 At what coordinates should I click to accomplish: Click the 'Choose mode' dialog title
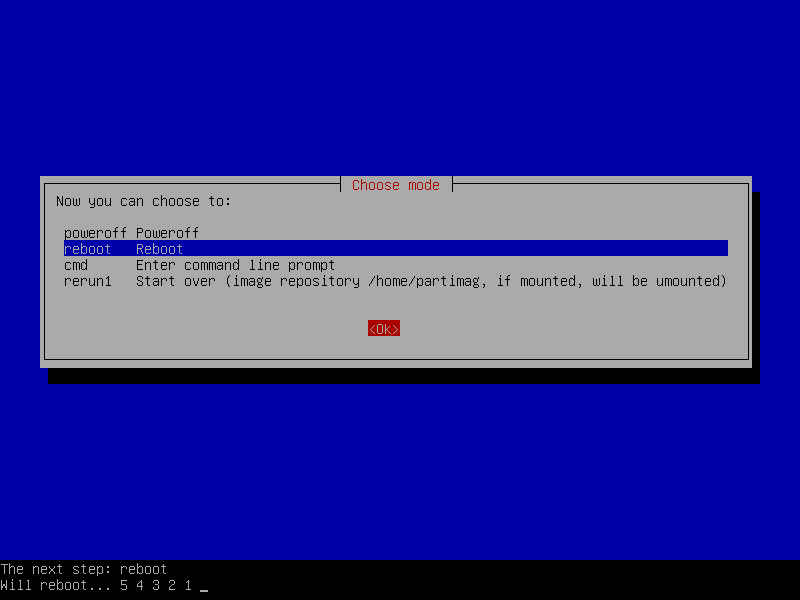click(x=395, y=185)
